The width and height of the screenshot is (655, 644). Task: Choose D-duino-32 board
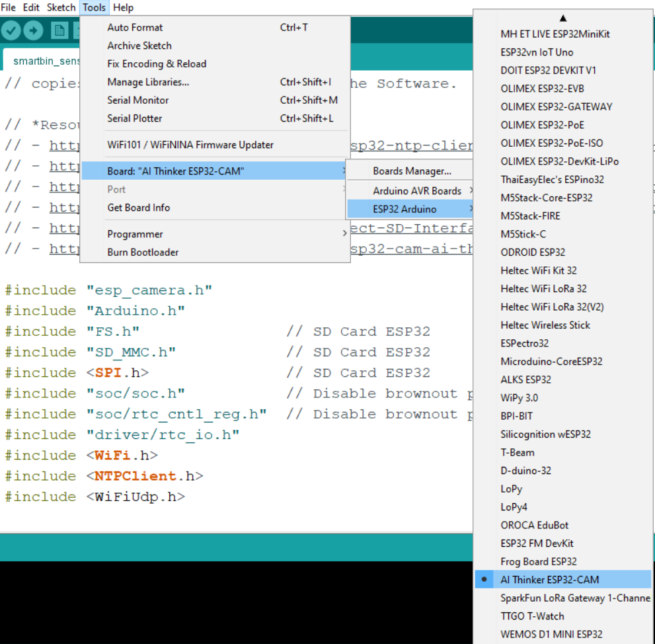click(562, 471)
